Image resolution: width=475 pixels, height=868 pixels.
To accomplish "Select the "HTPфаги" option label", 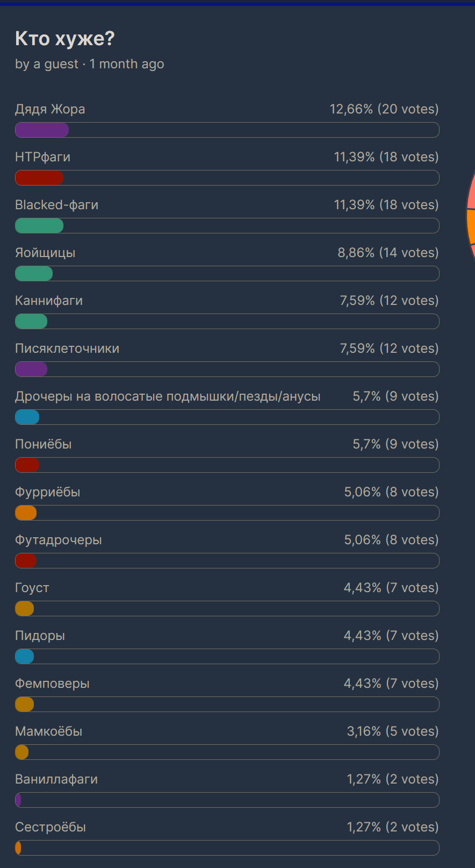I will pos(42,157).
